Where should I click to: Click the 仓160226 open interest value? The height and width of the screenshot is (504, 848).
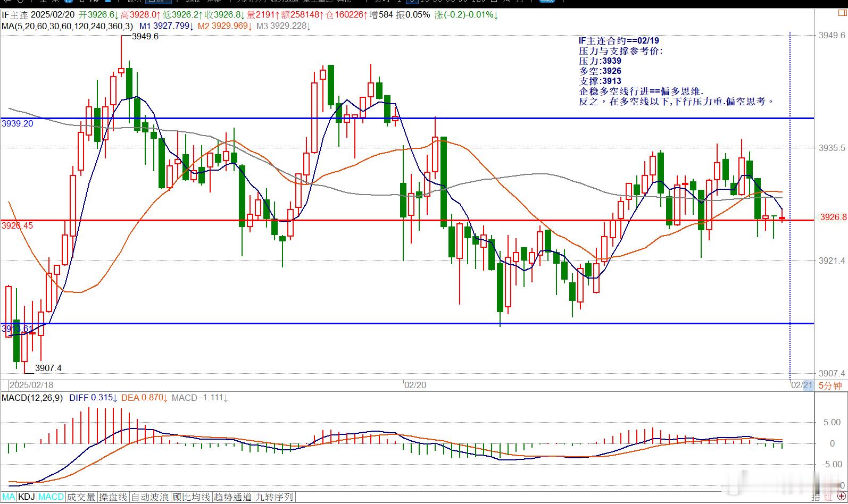pos(347,15)
